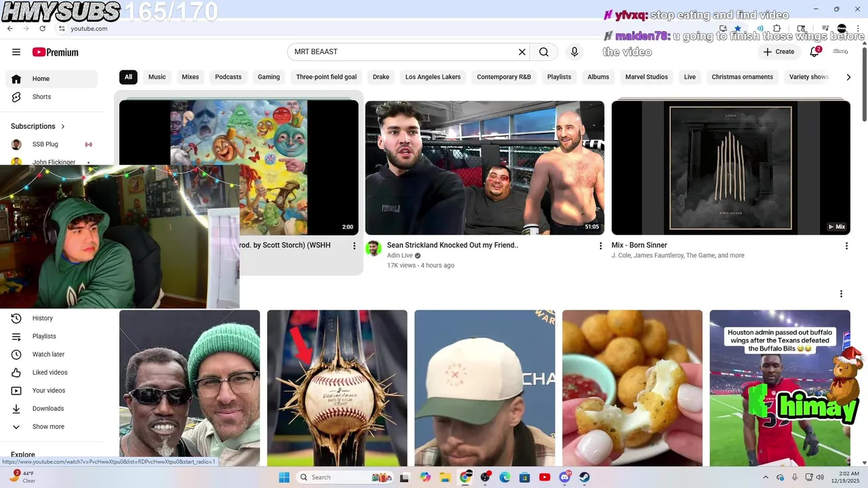The image size is (868, 488).
Task: Open Mix - Born Sinner title
Action: [x=639, y=245]
